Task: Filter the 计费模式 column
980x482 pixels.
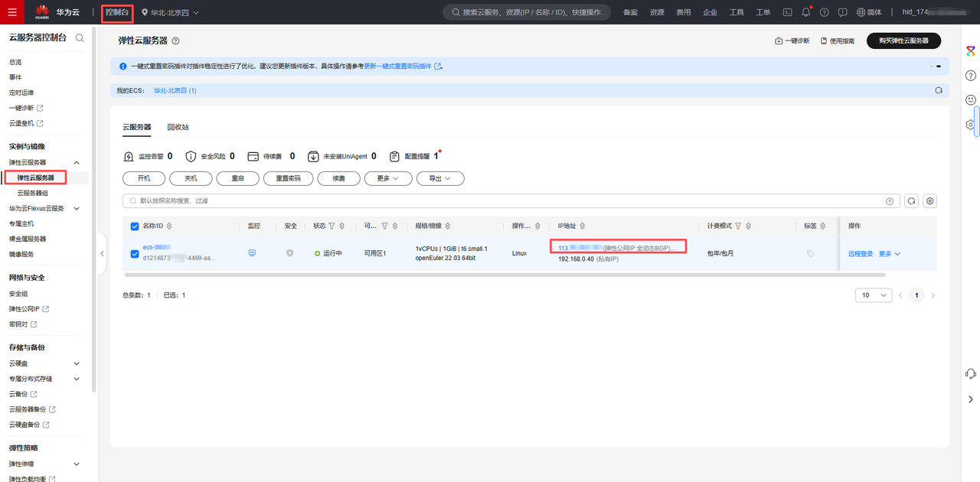Action: click(x=738, y=226)
